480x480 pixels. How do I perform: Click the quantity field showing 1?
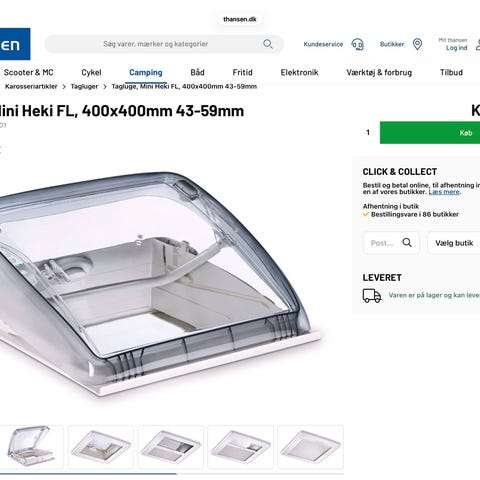click(x=368, y=133)
